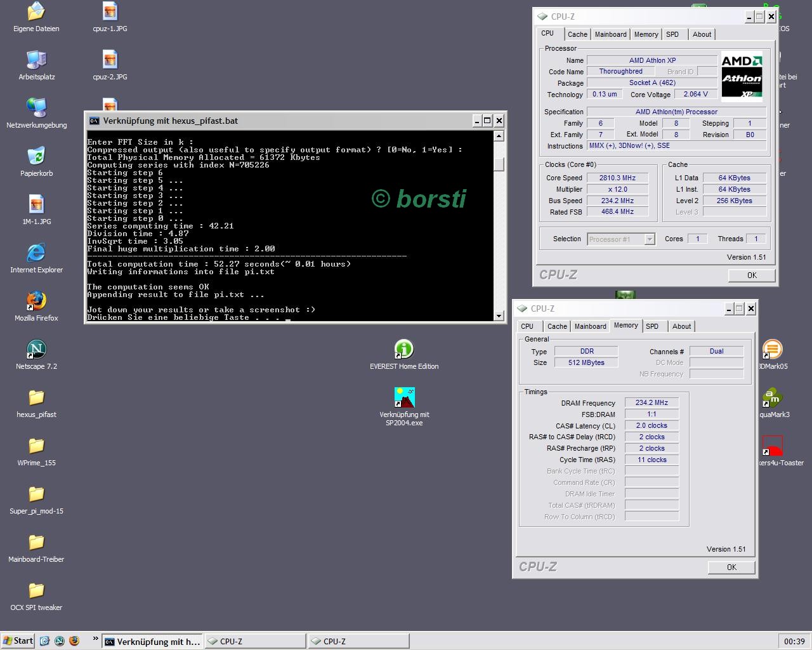
Task: Open the pifast console window system menu icon
Action: click(x=95, y=121)
